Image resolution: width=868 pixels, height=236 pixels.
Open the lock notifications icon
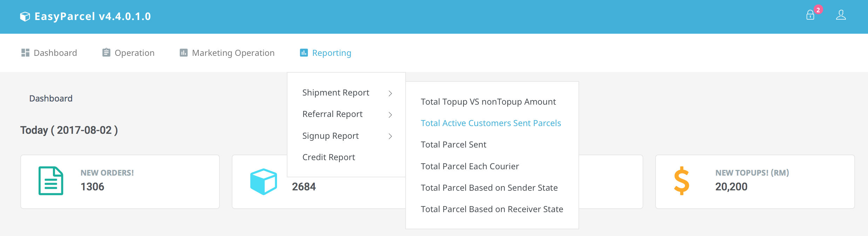[810, 15]
